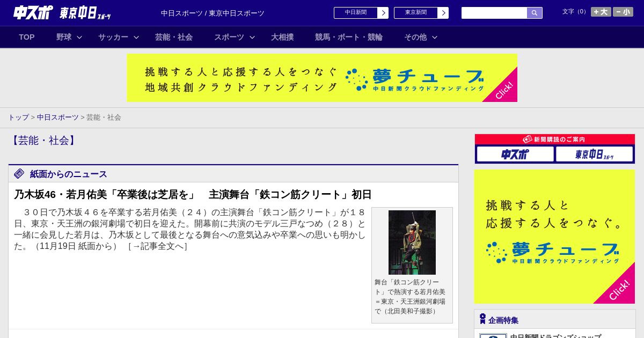Open the 東京新聞 link button

click(x=416, y=13)
